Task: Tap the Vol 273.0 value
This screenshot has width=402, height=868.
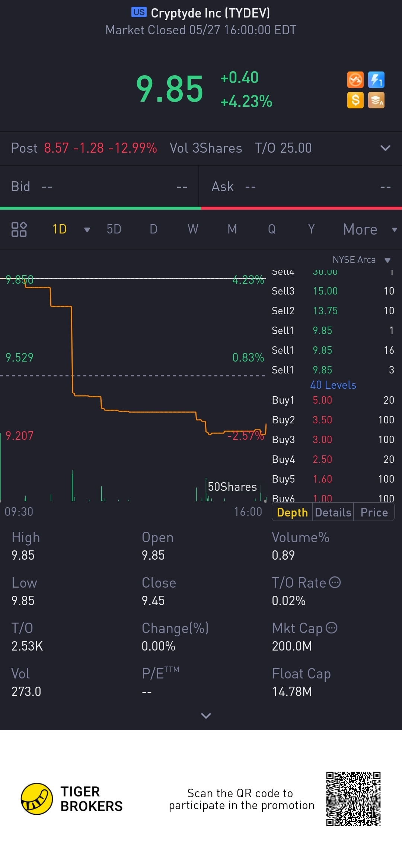Action: pos(26,691)
